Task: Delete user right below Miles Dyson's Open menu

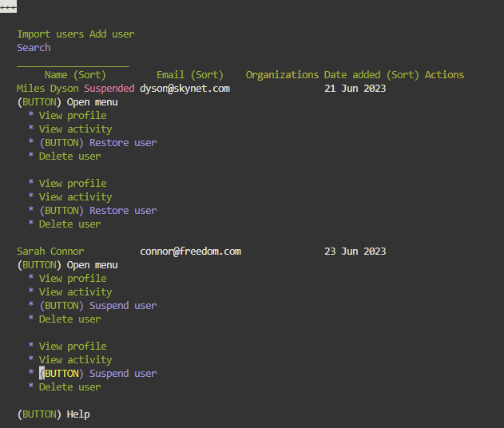Action: click(70, 157)
